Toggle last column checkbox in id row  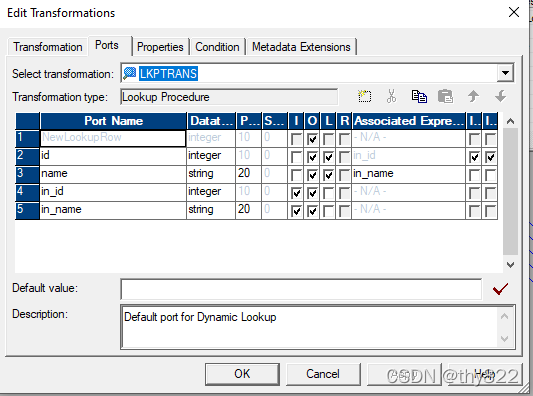[490, 157]
